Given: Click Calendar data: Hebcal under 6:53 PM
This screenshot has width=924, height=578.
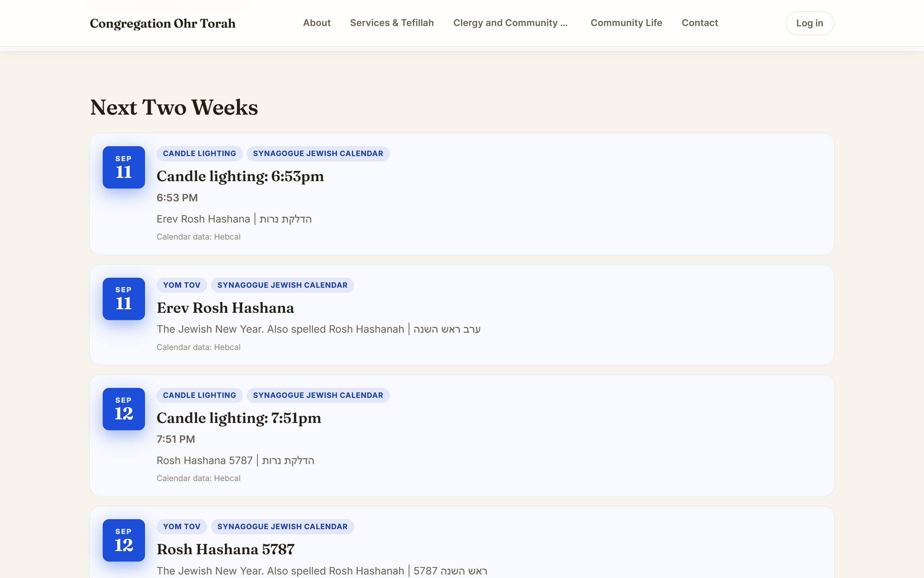Looking at the screenshot, I should pyautogui.click(x=199, y=237).
